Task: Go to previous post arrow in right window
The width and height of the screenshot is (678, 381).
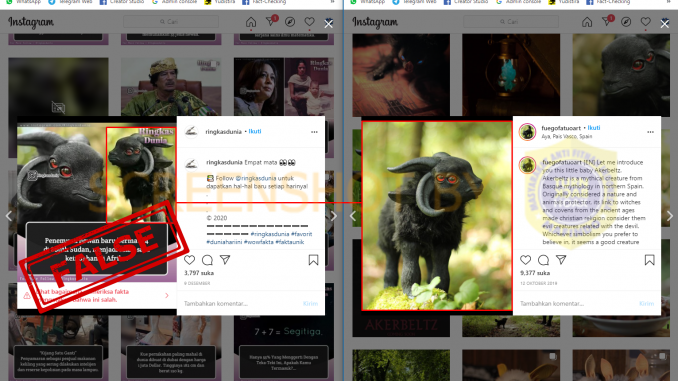Action: (352, 216)
